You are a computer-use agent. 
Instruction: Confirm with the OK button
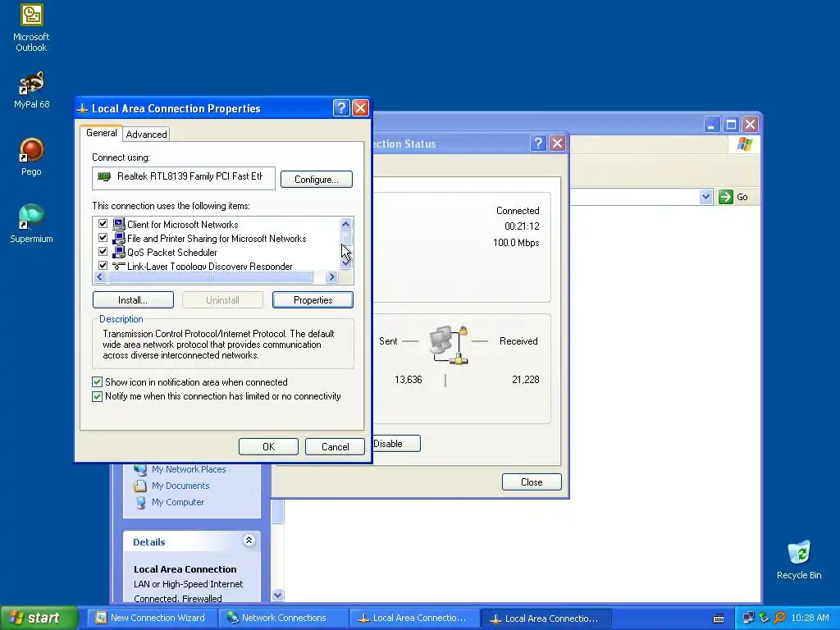click(268, 447)
